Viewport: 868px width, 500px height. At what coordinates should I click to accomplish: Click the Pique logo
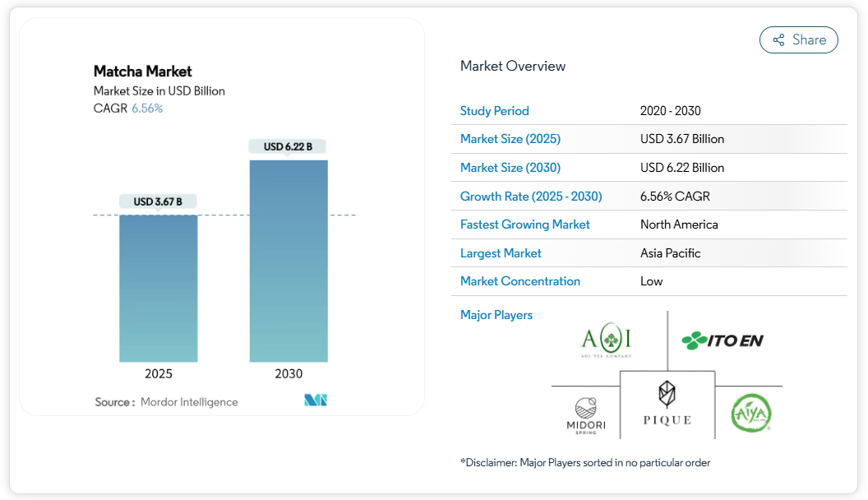tap(667, 404)
